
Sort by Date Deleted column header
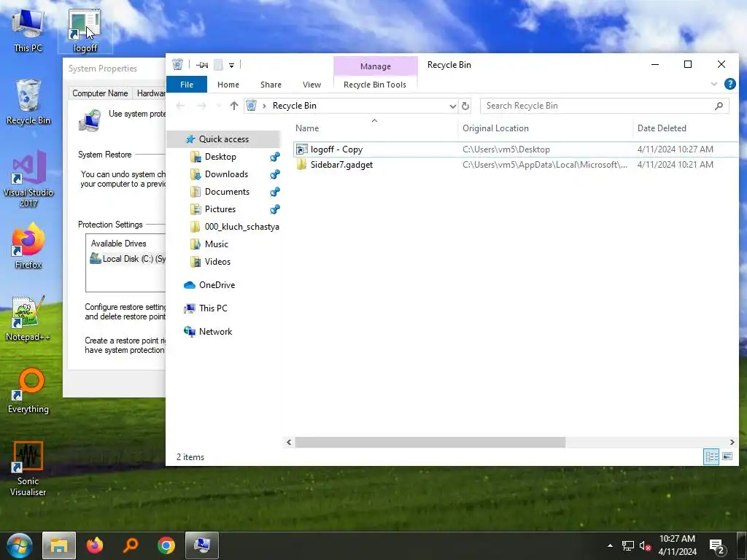tap(686, 128)
